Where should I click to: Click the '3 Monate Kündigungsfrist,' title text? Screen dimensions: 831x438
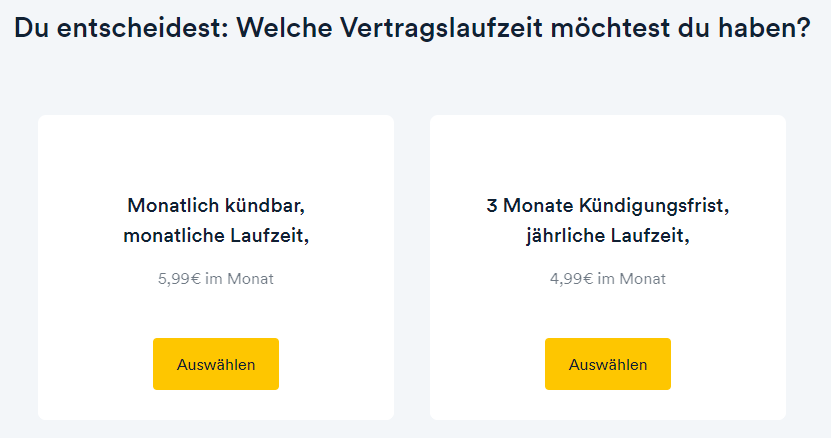point(608,205)
